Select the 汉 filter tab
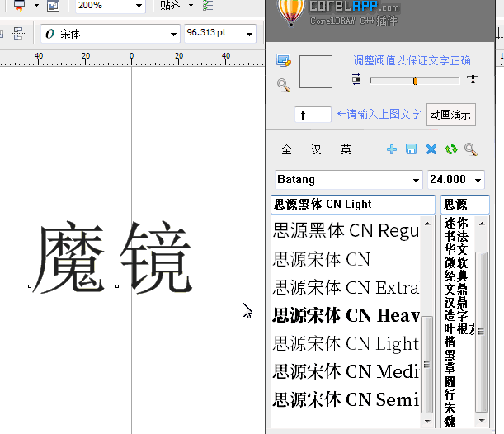The image size is (504, 434). (x=316, y=150)
